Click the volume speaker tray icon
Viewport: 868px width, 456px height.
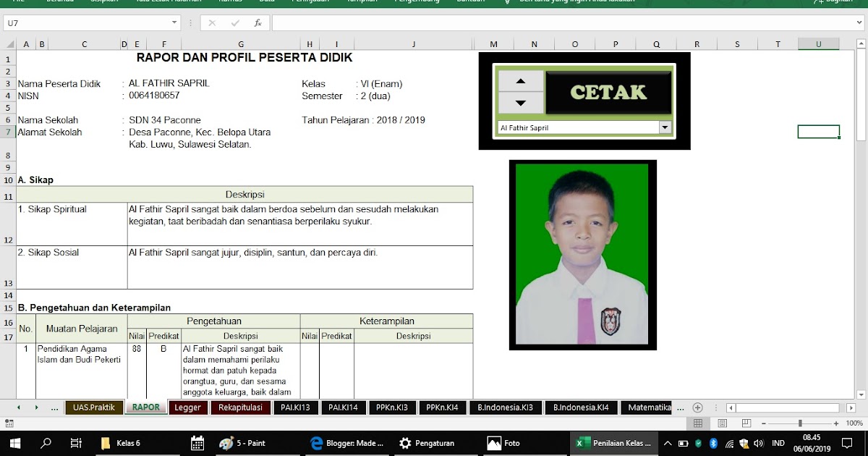click(759, 443)
